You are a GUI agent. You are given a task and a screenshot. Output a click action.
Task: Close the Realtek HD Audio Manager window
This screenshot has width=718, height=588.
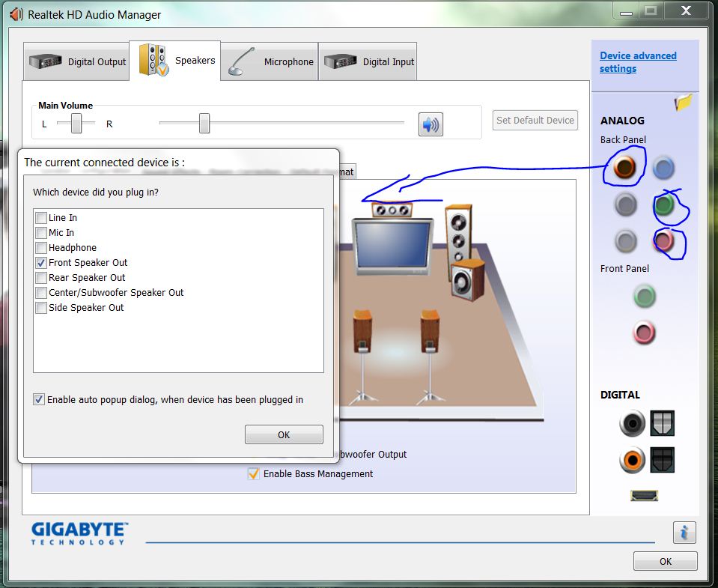coord(686,11)
